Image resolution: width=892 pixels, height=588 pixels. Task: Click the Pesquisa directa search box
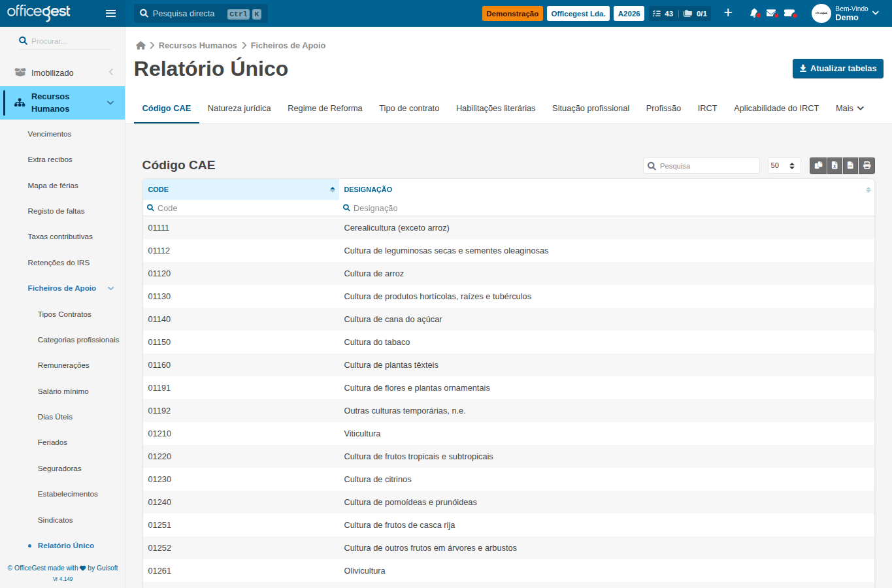tap(201, 14)
